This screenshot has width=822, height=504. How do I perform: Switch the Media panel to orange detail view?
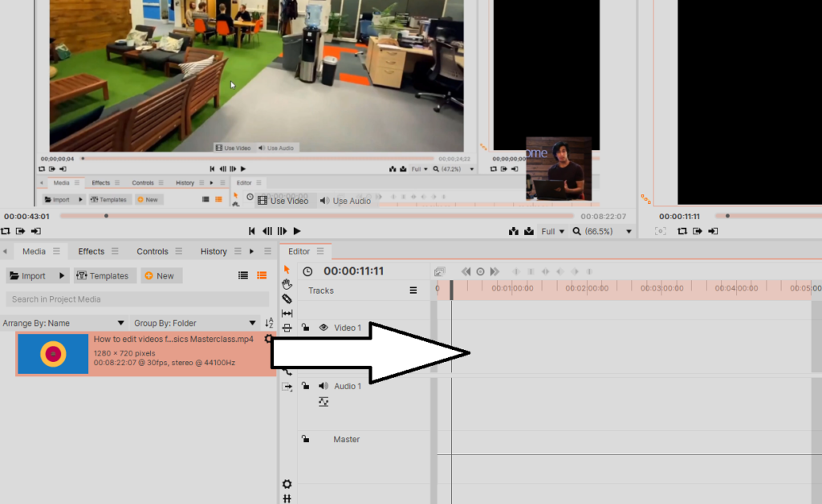262,275
